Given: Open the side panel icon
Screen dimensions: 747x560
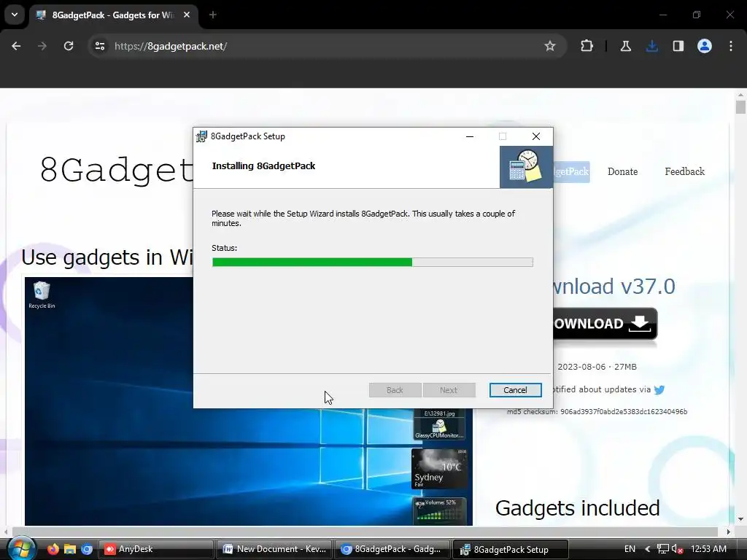Looking at the screenshot, I should click(678, 46).
